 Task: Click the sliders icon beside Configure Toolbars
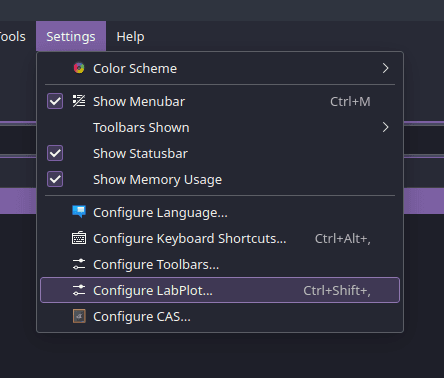click(79, 264)
